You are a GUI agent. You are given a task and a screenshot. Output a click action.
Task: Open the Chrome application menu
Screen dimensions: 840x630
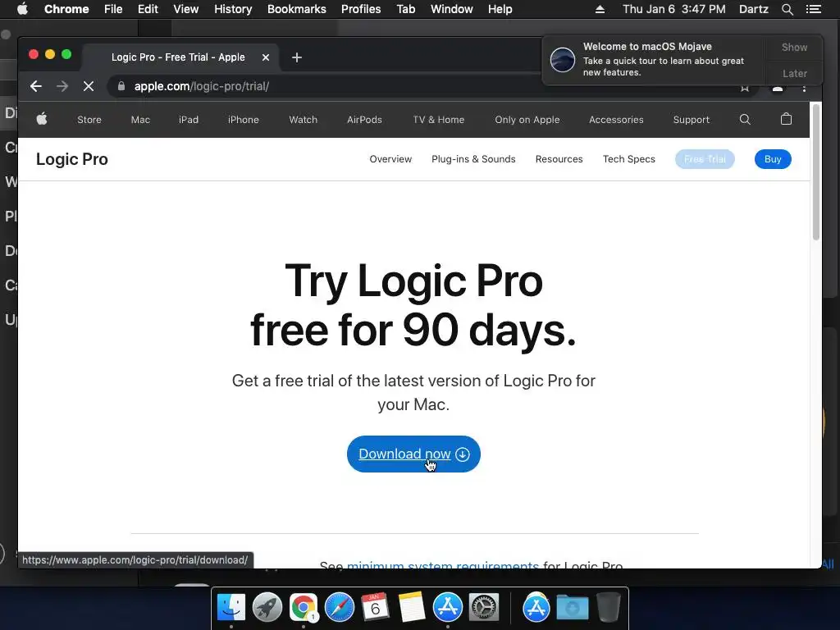pyautogui.click(x=66, y=9)
